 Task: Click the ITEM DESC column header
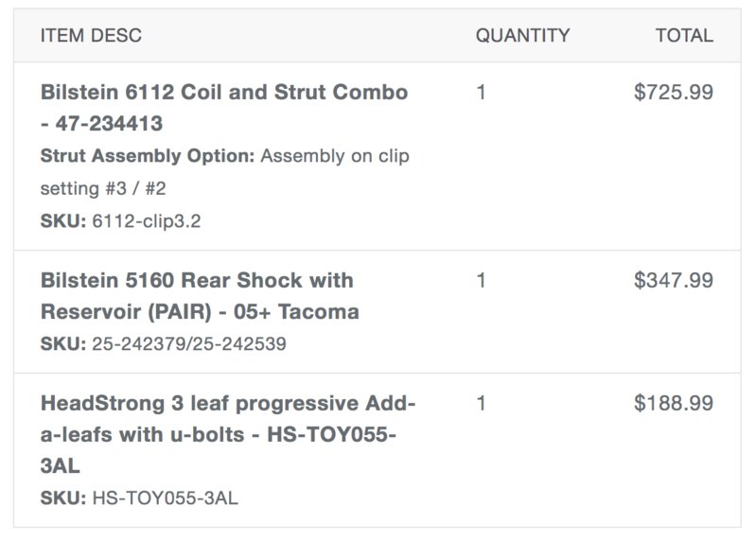(91, 36)
